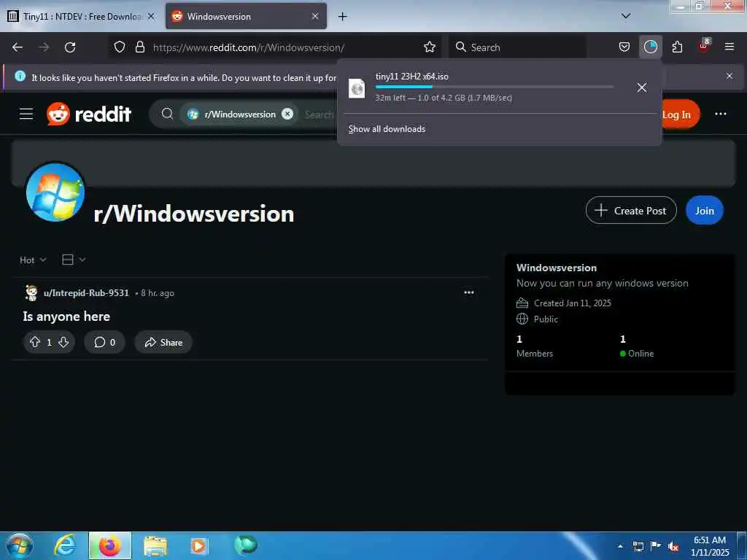747x560 pixels.
Task: Close the Tiny11 NTDEV tab
Action: [150, 16]
